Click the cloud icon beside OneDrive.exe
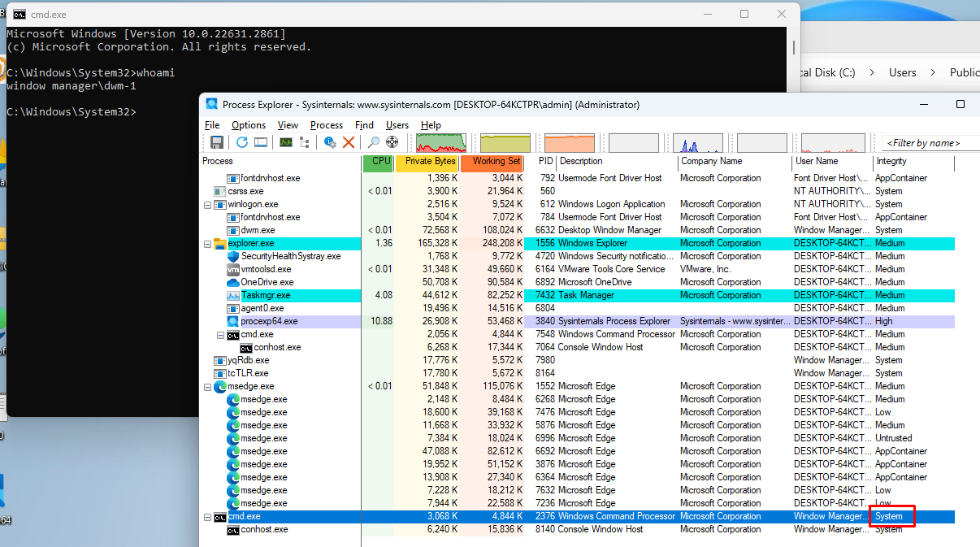Screen dimensions: 980x547 pyautogui.click(x=232, y=282)
